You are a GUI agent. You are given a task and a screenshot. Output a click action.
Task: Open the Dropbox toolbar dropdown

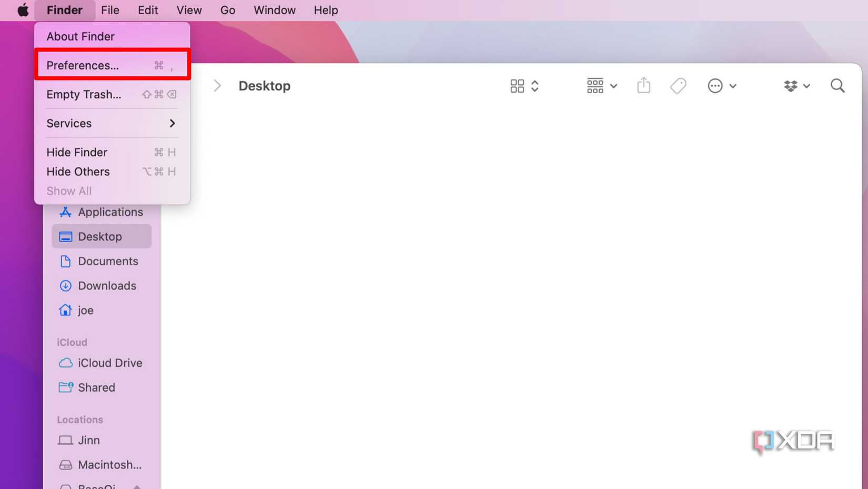tap(796, 86)
